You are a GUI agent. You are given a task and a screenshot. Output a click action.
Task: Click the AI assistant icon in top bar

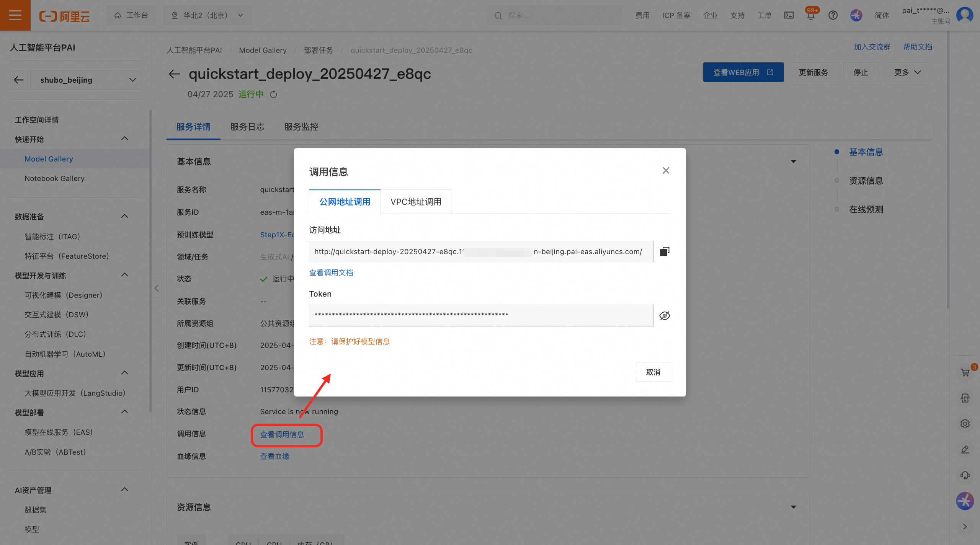856,15
